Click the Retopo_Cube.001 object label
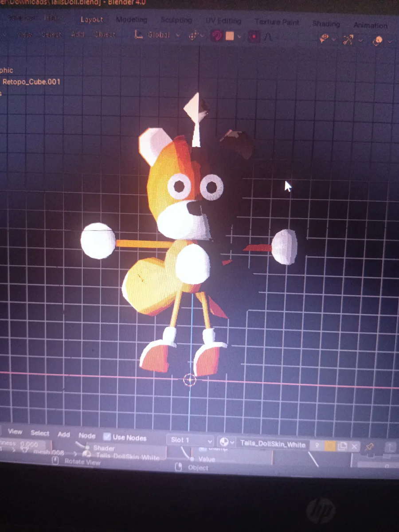The height and width of the screenshot is (532, 399). pyautogui.click(x=31, y=82)
